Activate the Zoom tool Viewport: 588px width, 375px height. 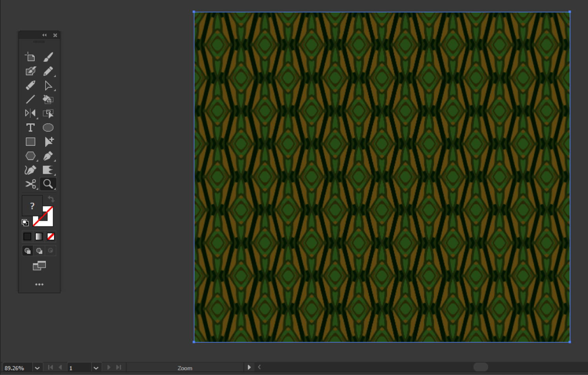[x=48, y=184]
